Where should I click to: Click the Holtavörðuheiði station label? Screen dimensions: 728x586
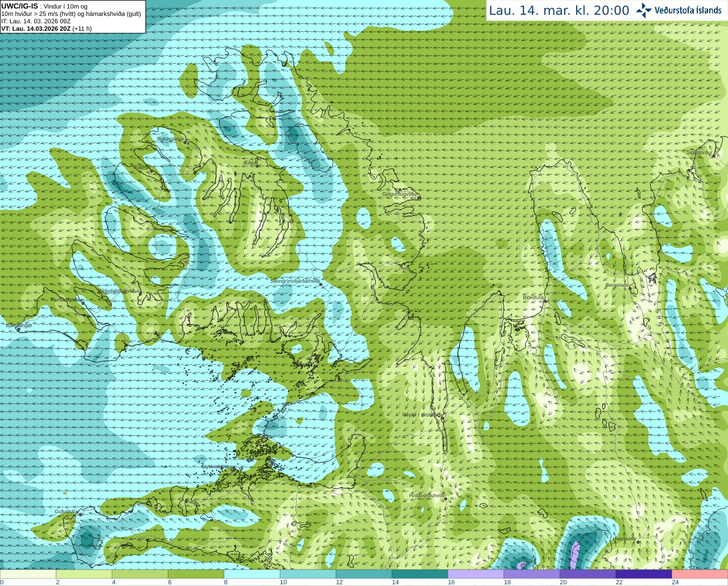[x=427, y=496]
